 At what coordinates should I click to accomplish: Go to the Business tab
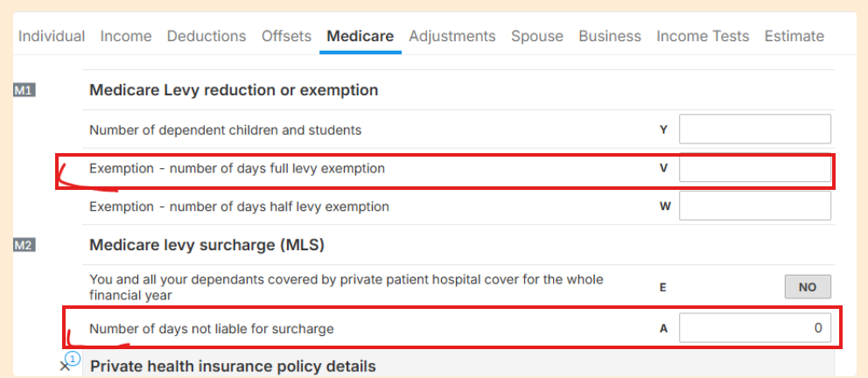[610, 37]
